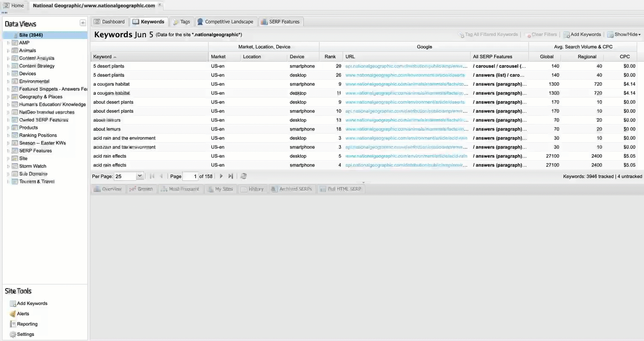Viewport: 644px width, 341px height.
Task: Click the plus icon beside Data Views
Action: tap(83, 23)
